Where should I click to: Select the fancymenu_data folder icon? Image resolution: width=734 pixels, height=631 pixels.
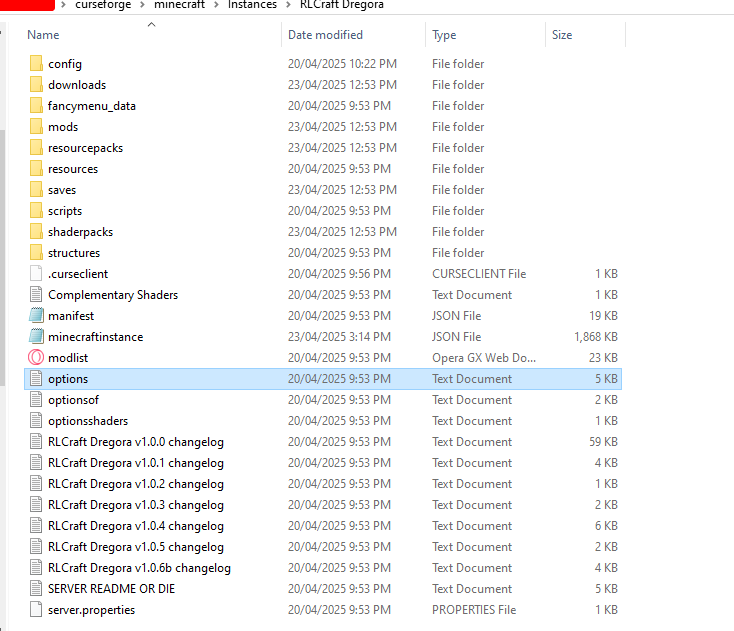click(36, 105)
